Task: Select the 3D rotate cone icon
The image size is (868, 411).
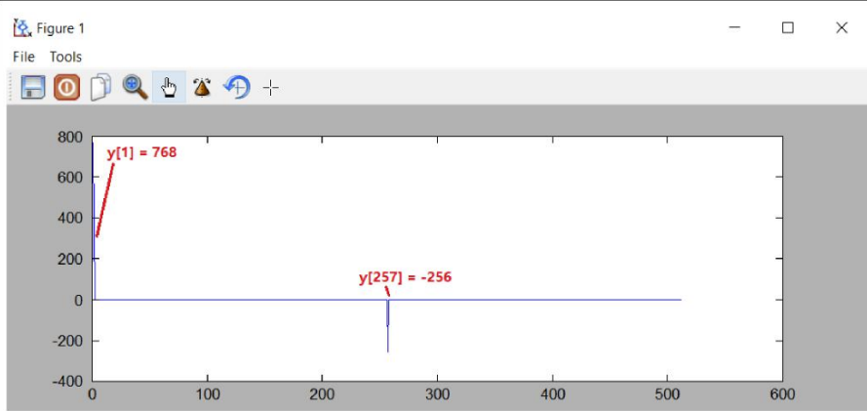Action: click(x=202, y=88)
